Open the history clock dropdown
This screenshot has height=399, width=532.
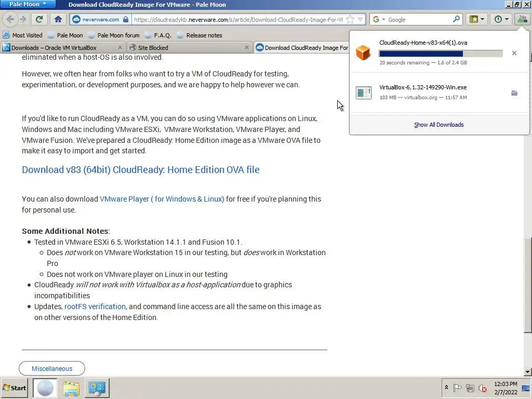click(x=501, y=19)
